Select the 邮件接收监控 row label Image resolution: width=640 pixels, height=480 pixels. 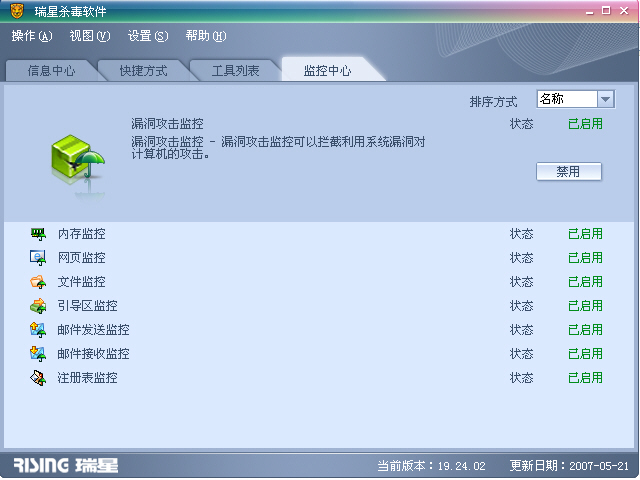click(93, 354)
